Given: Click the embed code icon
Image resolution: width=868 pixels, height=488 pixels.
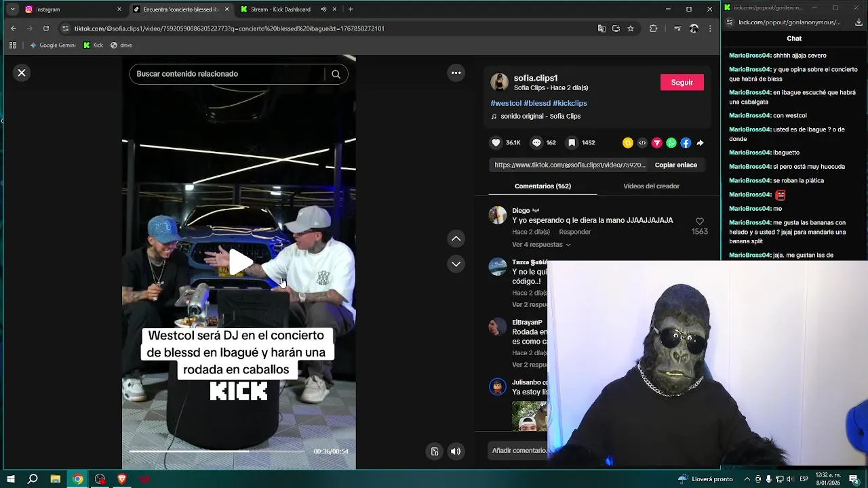Looking at the screenshot, I should (642, 142).
